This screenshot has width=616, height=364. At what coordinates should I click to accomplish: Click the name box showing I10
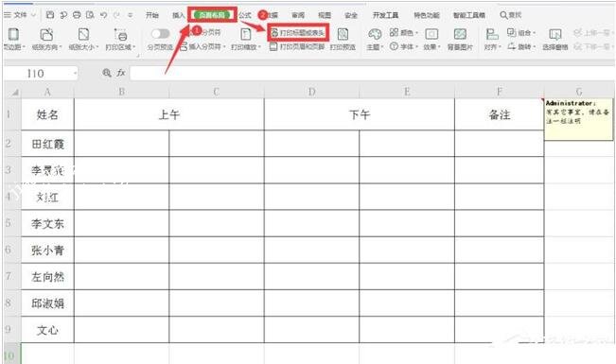tap(35, 74)
